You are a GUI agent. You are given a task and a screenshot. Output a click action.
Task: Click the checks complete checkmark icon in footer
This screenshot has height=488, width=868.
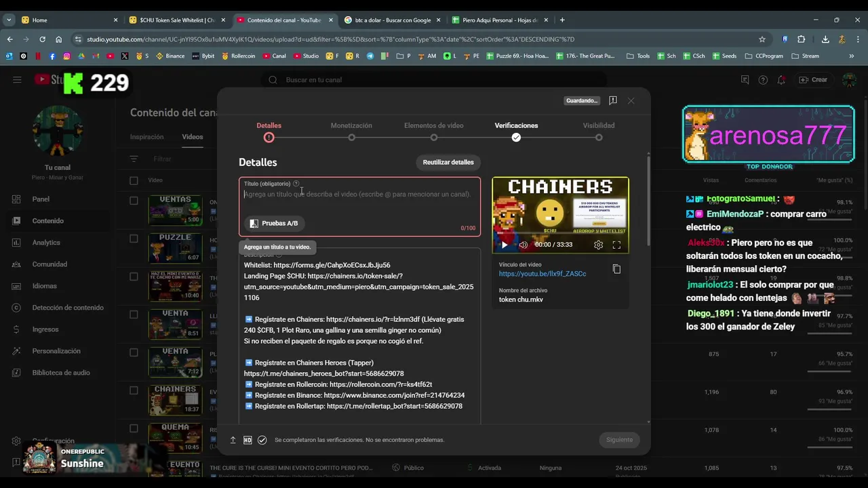(x=262, y=440)
